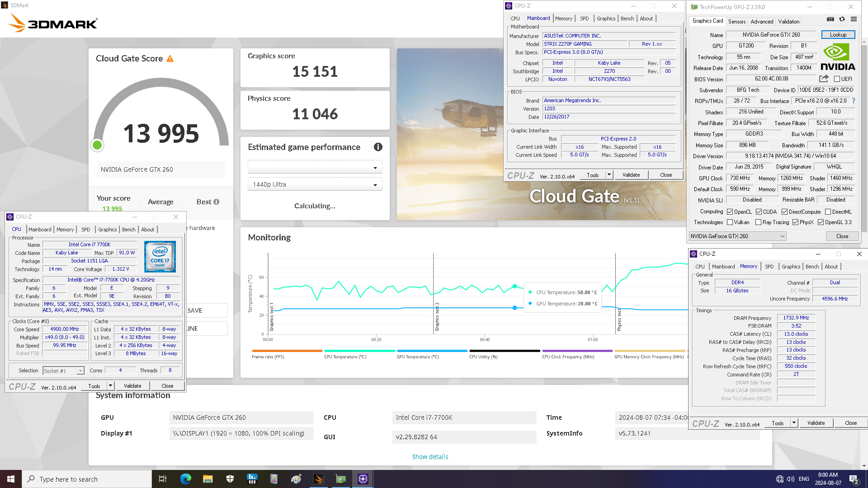Toggle the PhysX checkbox
Viewport: 868px width, 488px height.
(x=795, y=222)
